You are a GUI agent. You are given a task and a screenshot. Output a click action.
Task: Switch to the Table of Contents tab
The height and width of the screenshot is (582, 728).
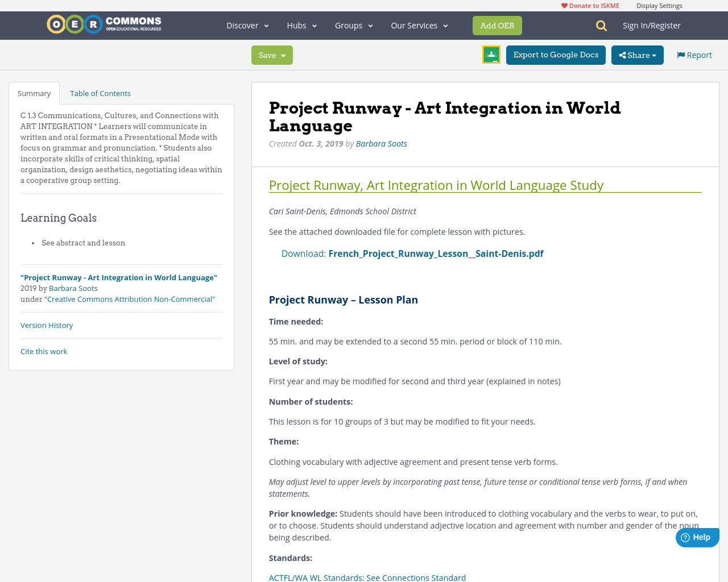[100, 92]
